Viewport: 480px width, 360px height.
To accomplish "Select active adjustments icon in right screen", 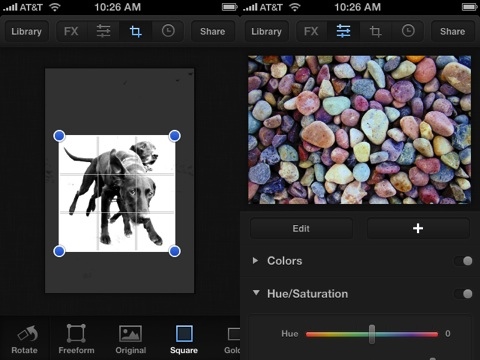I will point(343,31).
